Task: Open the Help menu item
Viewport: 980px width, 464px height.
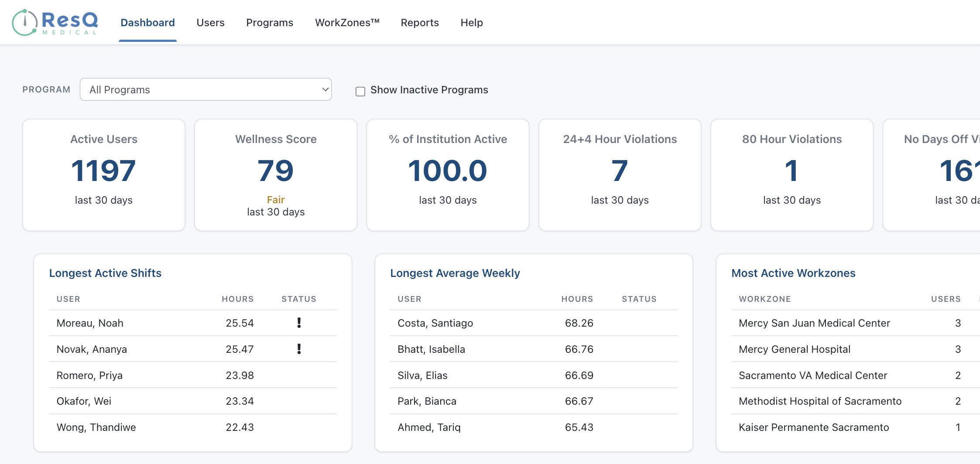Action: point(472,23)
